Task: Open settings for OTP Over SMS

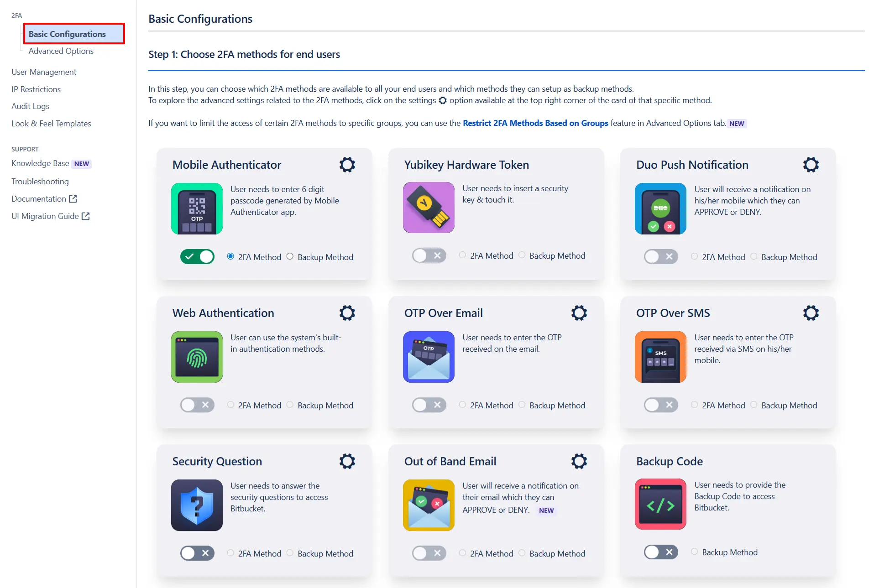Action: 811,313
